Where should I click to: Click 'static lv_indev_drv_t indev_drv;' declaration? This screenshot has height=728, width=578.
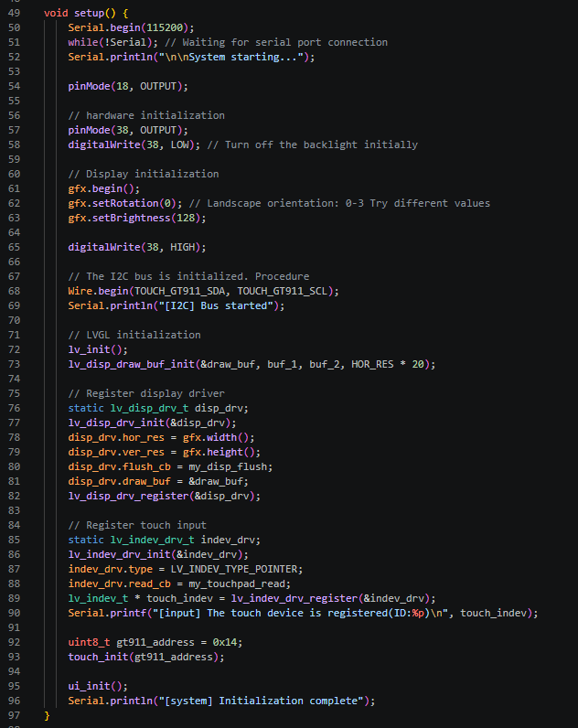tap(165, 540)
